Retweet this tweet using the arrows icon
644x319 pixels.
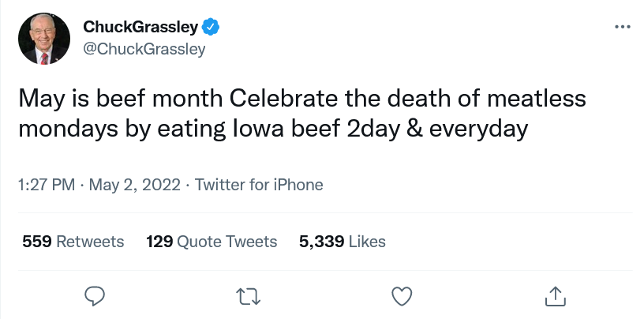[249, 296]
